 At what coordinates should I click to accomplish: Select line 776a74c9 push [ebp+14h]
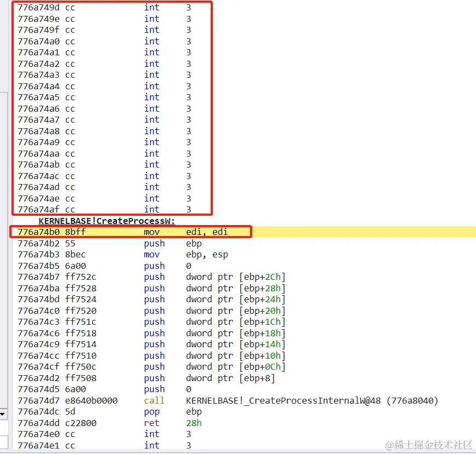152,344
